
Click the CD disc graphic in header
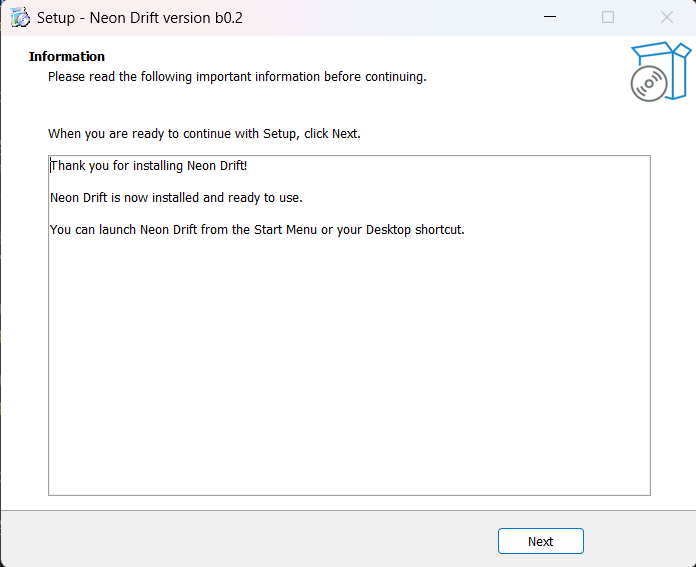point(649,85)
